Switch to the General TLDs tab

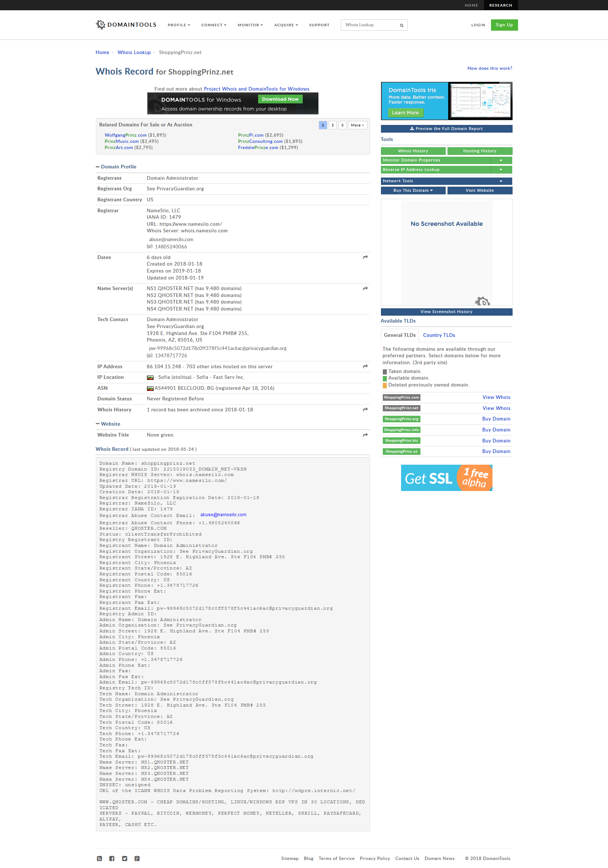[x=400, y=335]
